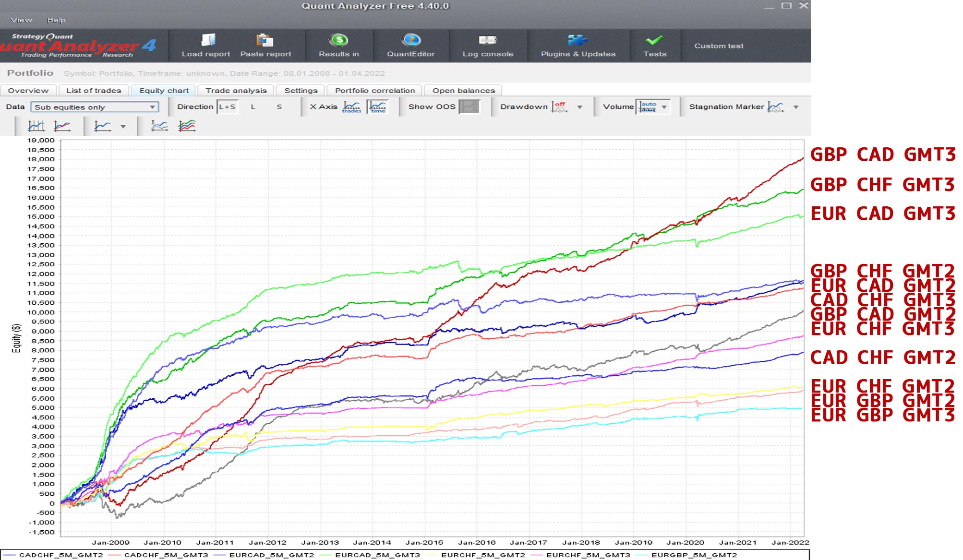Click the multi-colored equity lines chart icon
The width and height of the screenshot is (963, 560).
187,126
